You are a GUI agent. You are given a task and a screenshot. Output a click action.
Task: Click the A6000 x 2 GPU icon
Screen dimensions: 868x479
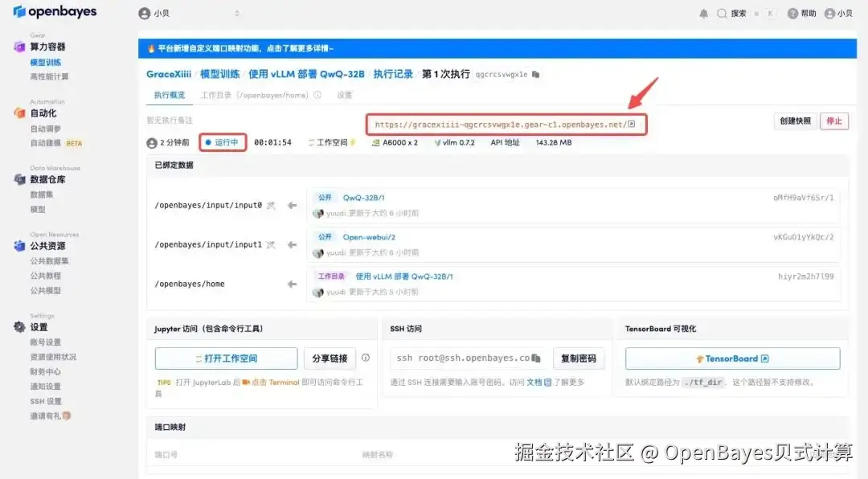point(376,143)
